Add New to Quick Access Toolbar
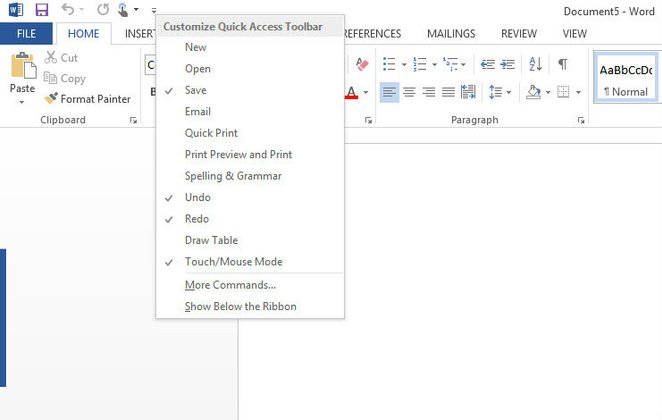The image size is (662, 420). click(250, 47)
